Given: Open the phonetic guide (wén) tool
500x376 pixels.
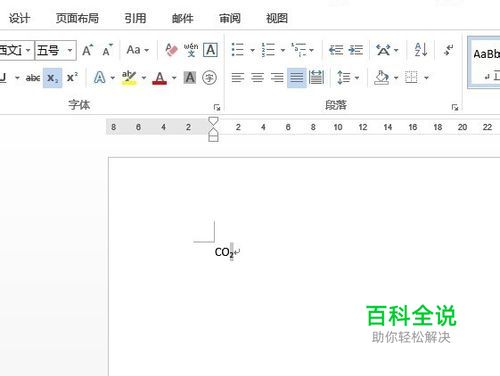Looking at the screenshot, I should (191, 50).
